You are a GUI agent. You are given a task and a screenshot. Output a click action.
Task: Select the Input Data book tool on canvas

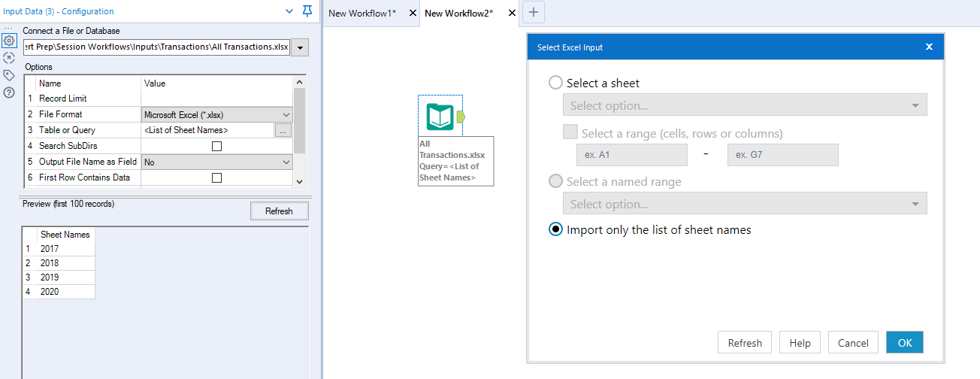tap(440, 116)
